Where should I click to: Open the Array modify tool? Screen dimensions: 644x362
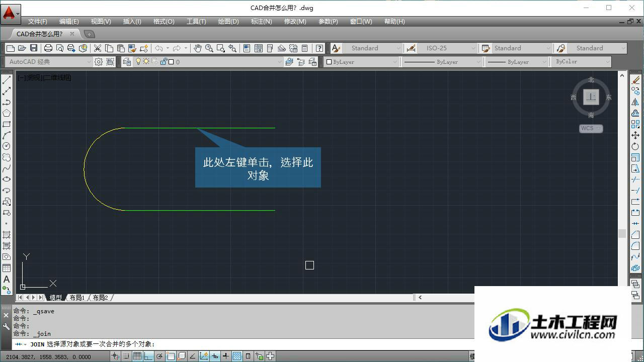pyautogui.click(x=636, y=124)
